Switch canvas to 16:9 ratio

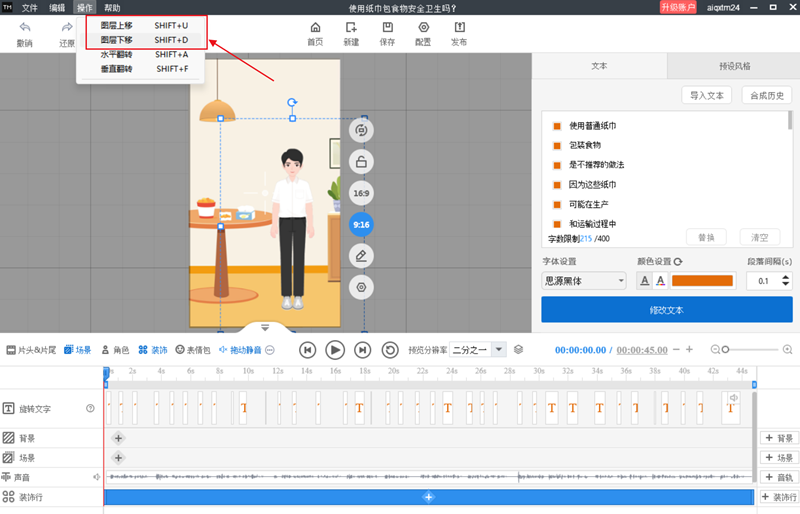click(x=361, y=193)
